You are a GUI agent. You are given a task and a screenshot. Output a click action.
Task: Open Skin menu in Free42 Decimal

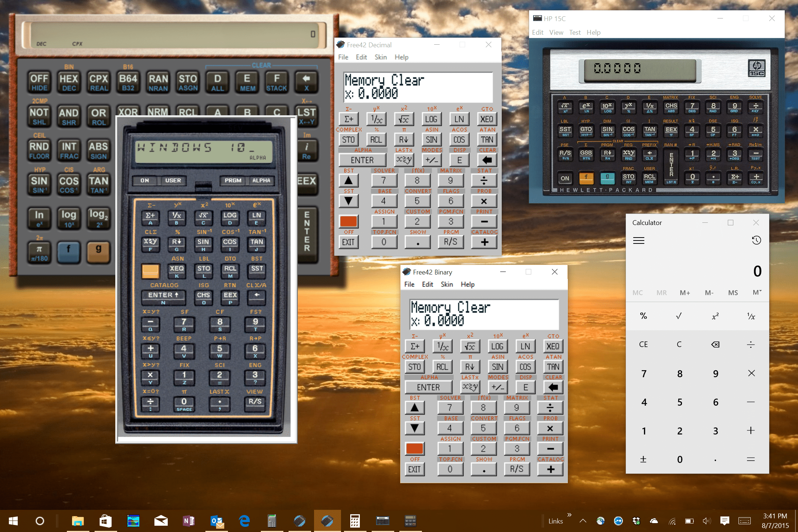(x=381, y=57)
